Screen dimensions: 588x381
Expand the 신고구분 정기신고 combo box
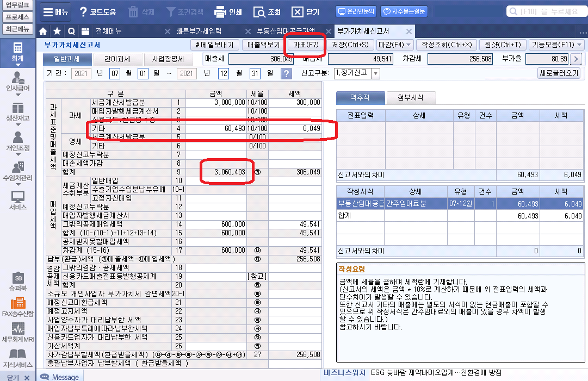tap(375, 73)
